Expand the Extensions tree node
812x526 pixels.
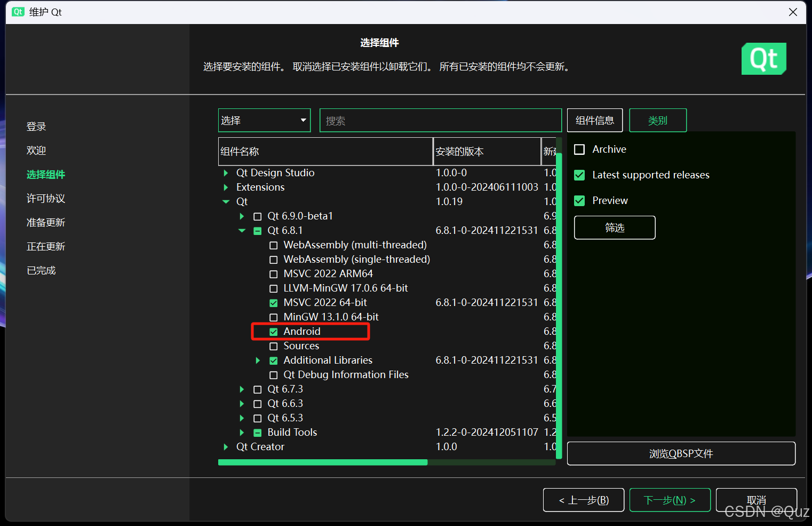tap(226, 187)
